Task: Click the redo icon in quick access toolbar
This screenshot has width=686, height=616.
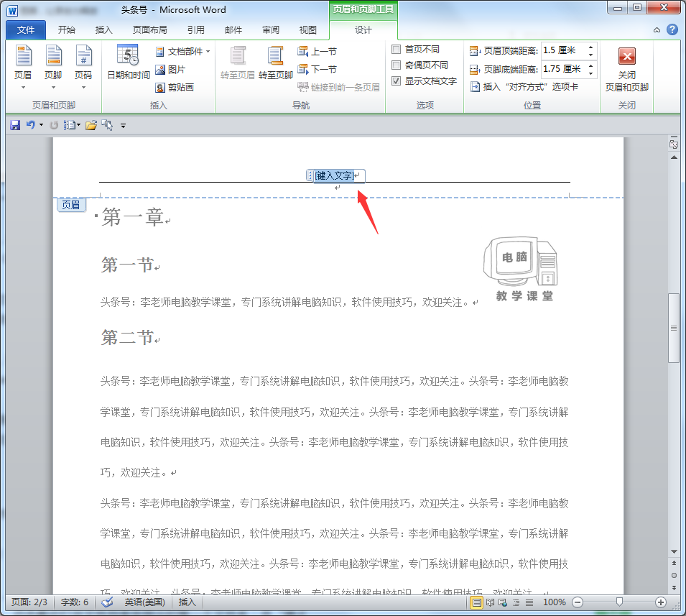Action: [54, 125]
